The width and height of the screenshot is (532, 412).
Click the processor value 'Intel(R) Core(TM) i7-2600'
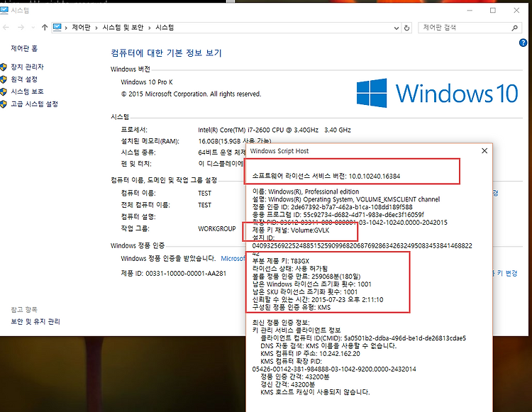tap(274, 130)
